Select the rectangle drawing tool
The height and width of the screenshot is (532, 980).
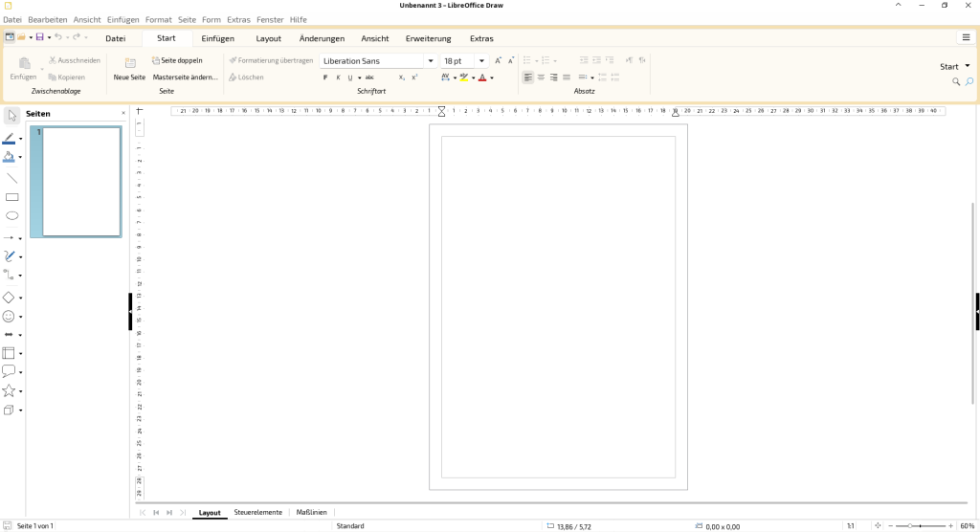11,197
